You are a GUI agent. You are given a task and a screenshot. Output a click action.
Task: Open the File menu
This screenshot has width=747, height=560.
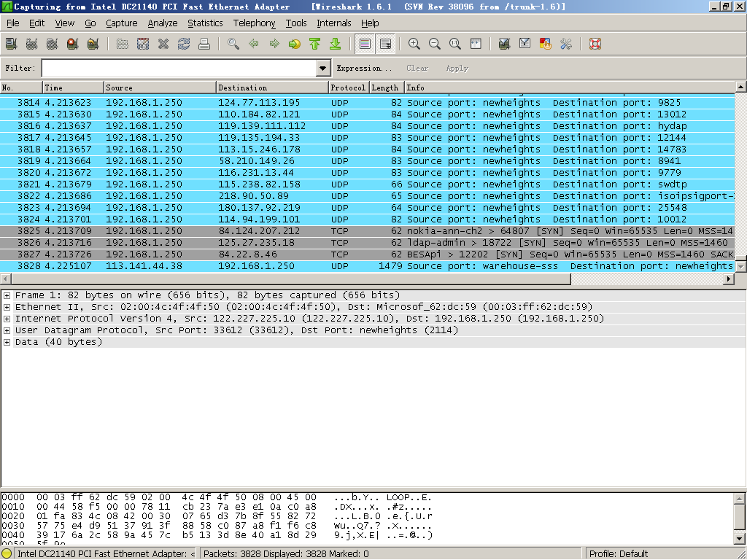pos(13,23)
